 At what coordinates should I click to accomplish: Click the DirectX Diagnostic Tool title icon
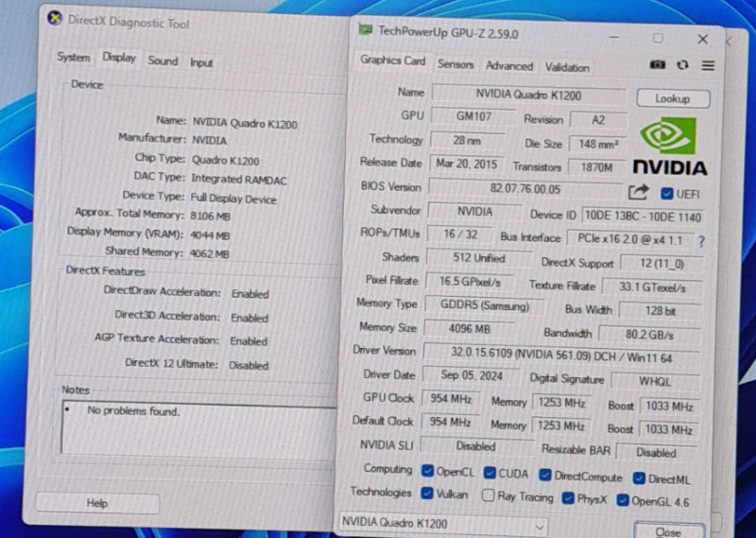55,18
